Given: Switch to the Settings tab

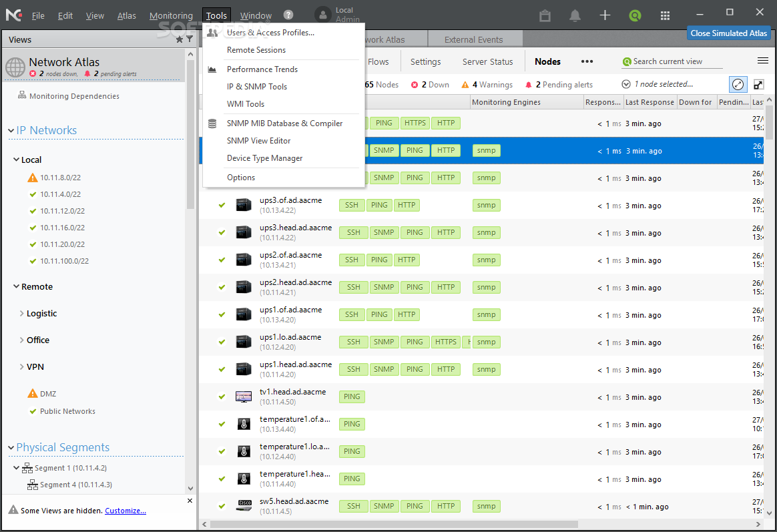Looking at the screenshot, I should [x=425, y=61].
